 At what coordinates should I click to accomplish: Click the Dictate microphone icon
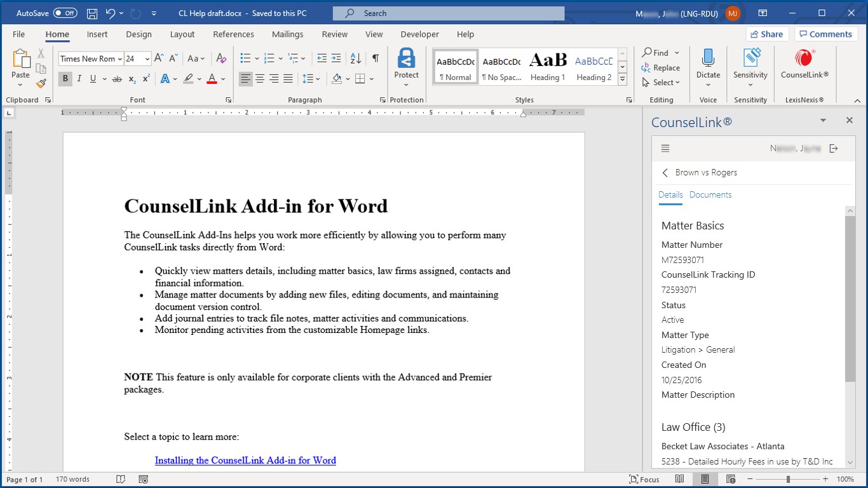click(708, 58)
